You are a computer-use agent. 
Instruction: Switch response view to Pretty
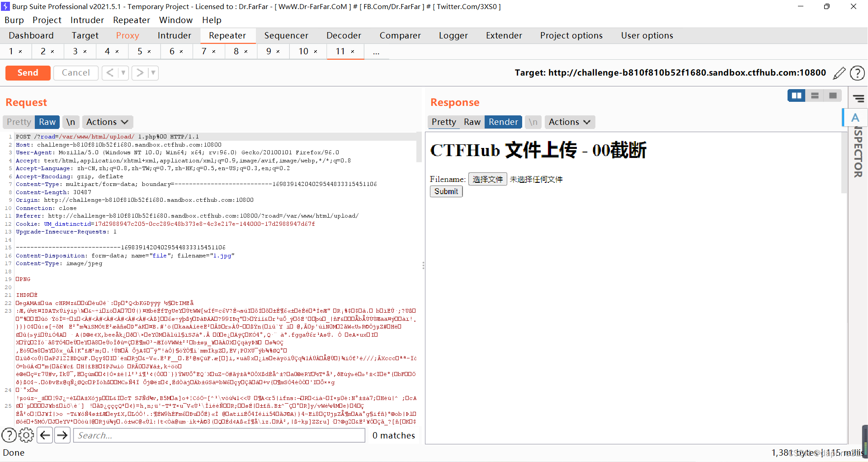[x=444, y=122]
